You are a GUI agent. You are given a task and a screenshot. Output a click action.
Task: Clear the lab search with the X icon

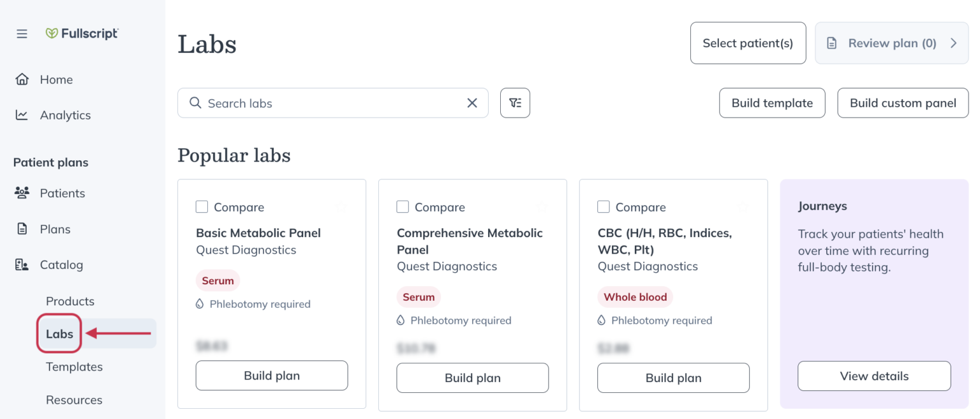click(x=472, y=103)
